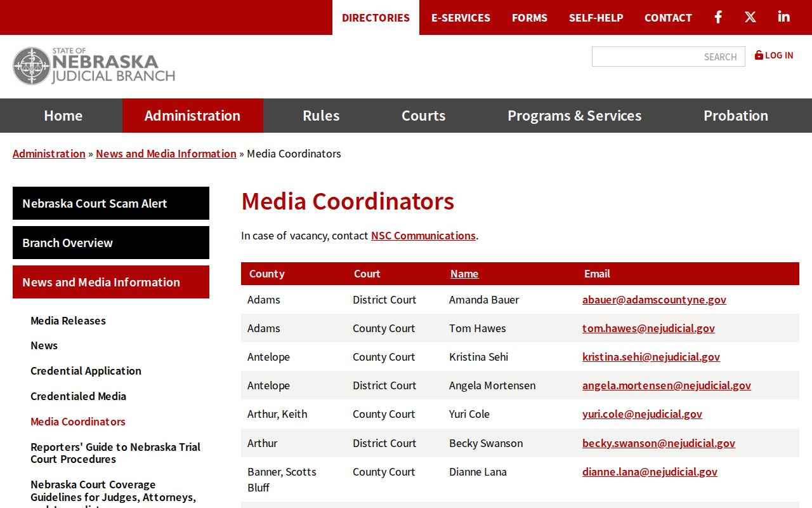Open the News sidebar link
This screenshot has width=812, height=508.
(x=44, y=345)
